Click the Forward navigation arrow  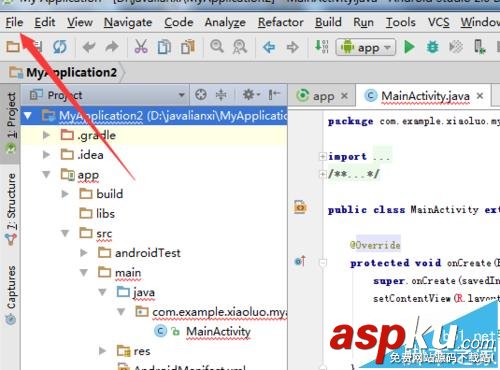(292, 47)
